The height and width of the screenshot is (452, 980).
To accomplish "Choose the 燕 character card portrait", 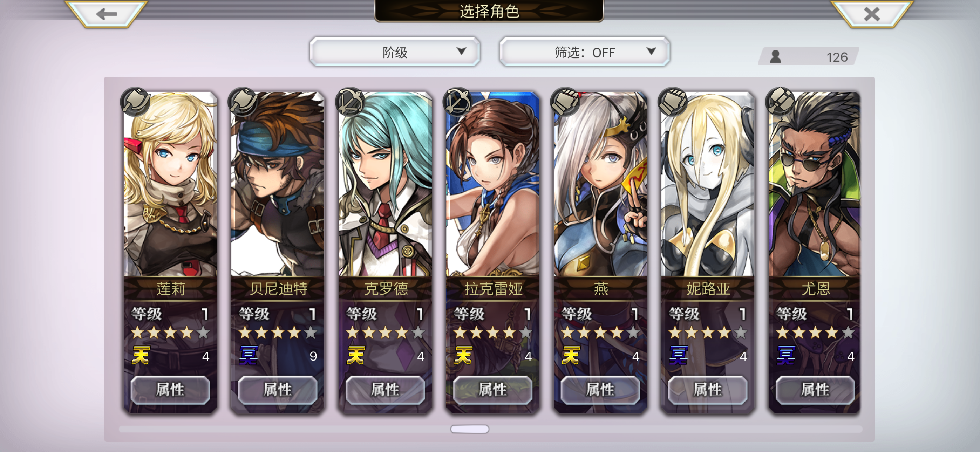I will pyautogui.click(x=600, y=184).
